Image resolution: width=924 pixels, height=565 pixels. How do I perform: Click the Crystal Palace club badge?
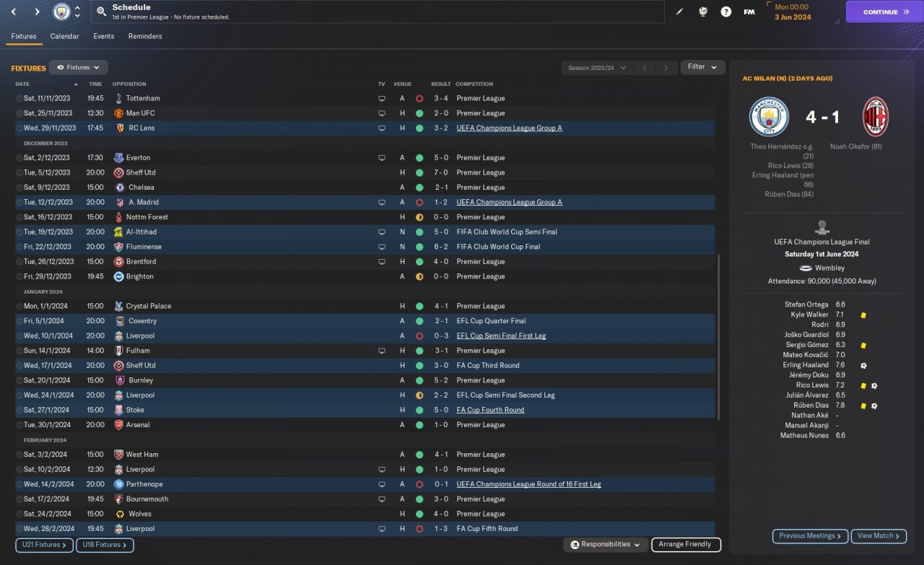118,306
